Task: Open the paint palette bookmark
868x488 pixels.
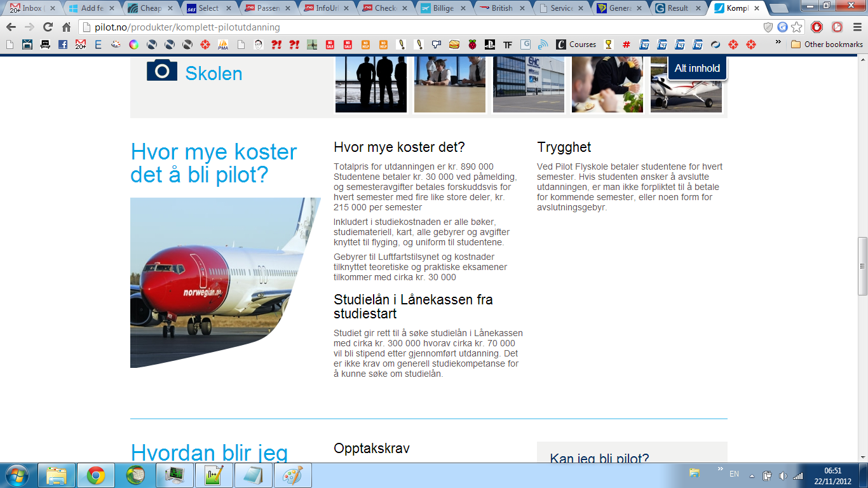Action: pos(116,44)
